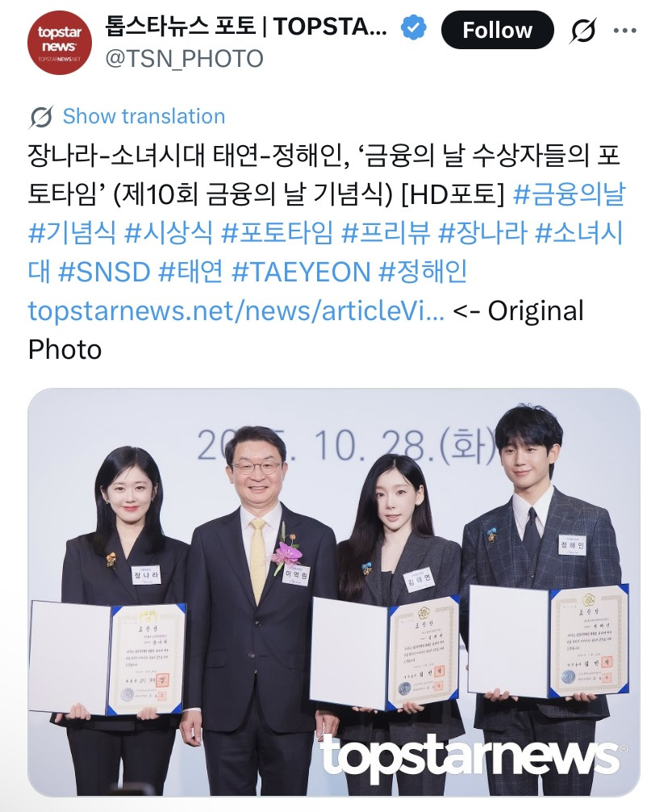This screenshot has height=812, width=668.
Task: Open the #정해인 hashtag
Action: (x=424, y=272)
